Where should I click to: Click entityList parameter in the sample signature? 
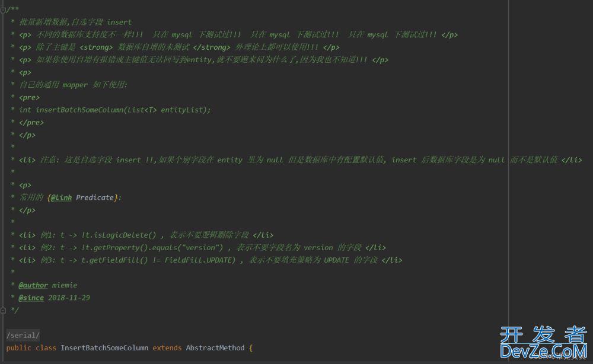[x=182, y=110]
